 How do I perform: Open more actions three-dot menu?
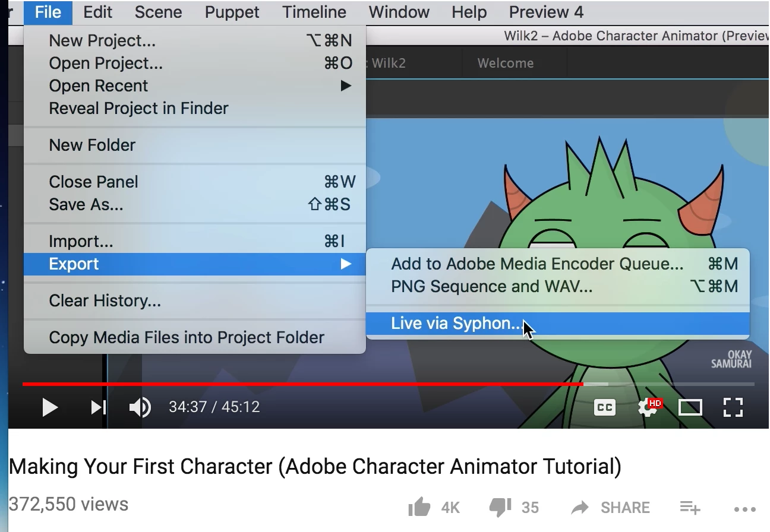click(744, 509)
